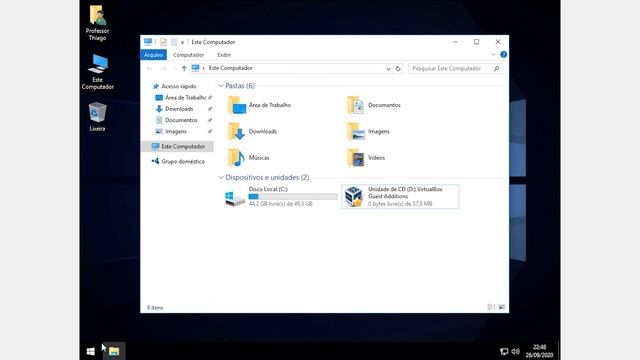Open the address bar history dropdown

388,69
